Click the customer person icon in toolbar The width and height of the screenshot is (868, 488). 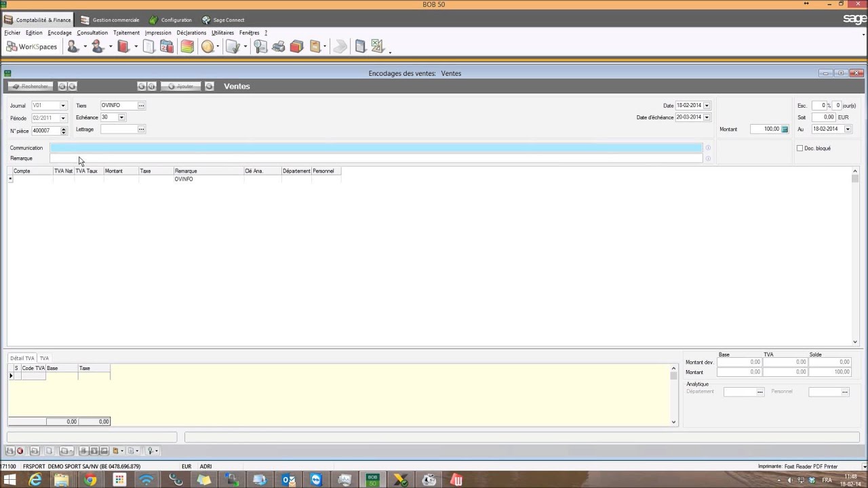pyautogui.click(x=73, y=47)
